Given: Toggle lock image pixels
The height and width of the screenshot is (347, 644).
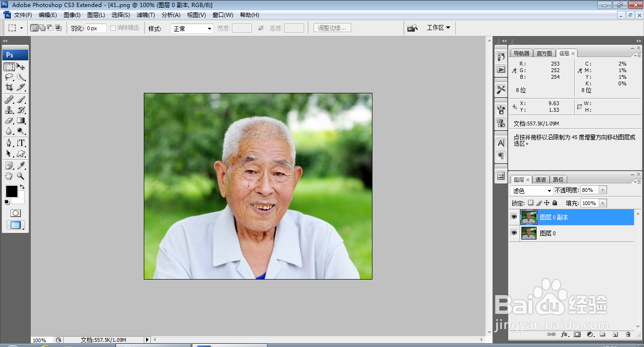Looking at the screenshot, I should point(539,203).
